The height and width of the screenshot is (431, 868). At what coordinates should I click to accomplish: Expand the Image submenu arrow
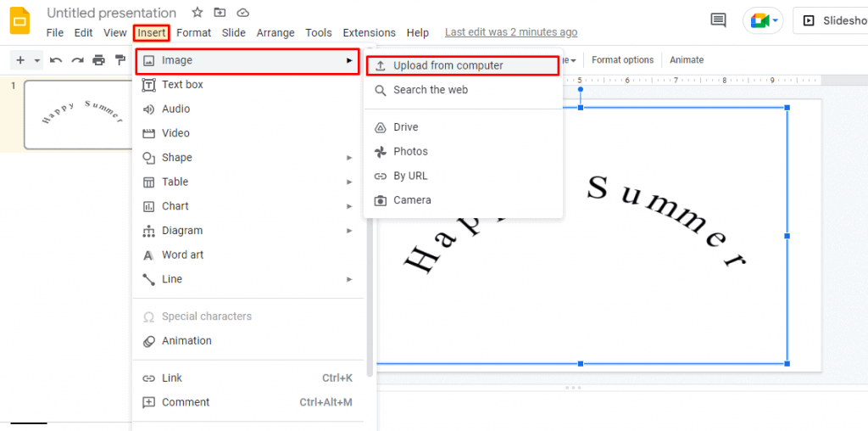click(x=348, y=60)
